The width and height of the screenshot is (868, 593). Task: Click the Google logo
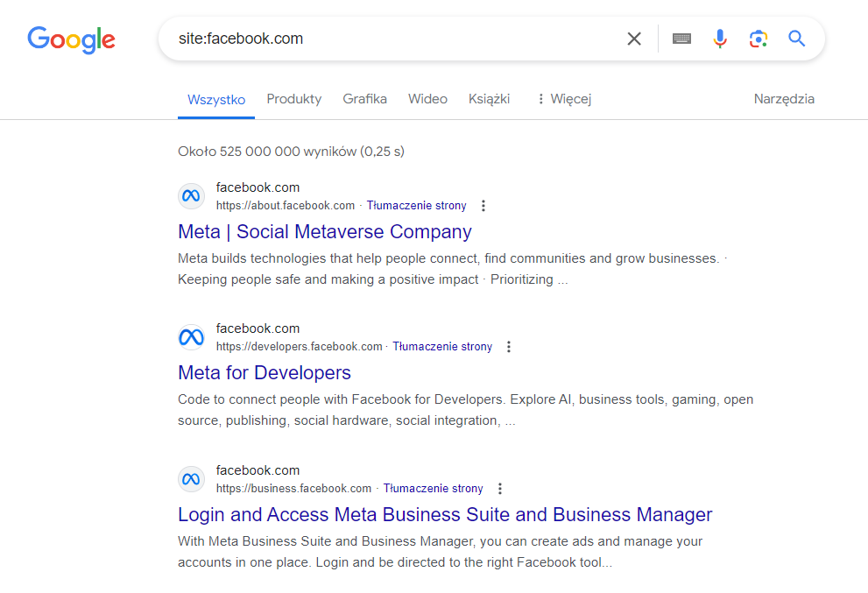pyautogui.click(x=72, y=39)
